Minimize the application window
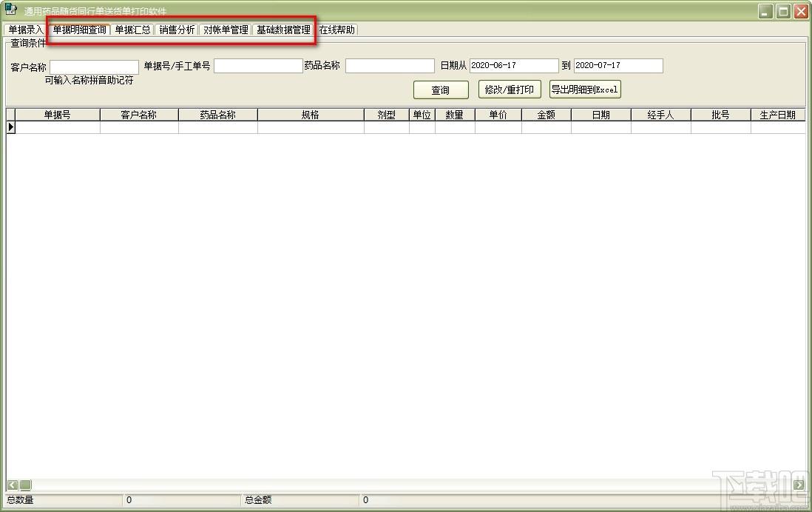812x512 pixels. pyautogui.click(x=765, y=11)
